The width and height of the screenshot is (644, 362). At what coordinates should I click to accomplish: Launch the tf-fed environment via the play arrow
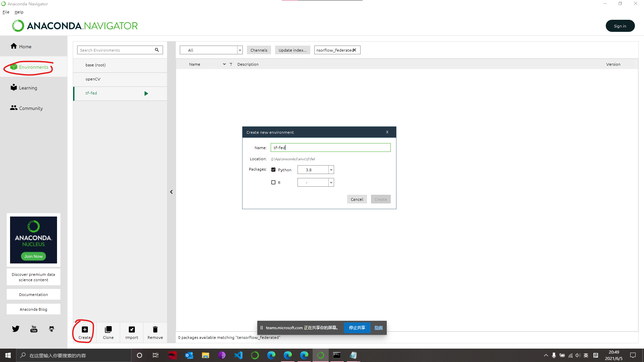(146, 94)
